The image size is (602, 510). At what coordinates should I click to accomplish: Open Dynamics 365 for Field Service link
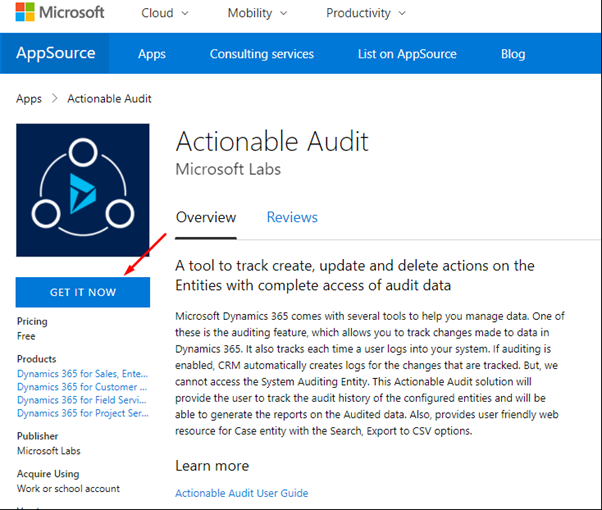click(82, 400)
